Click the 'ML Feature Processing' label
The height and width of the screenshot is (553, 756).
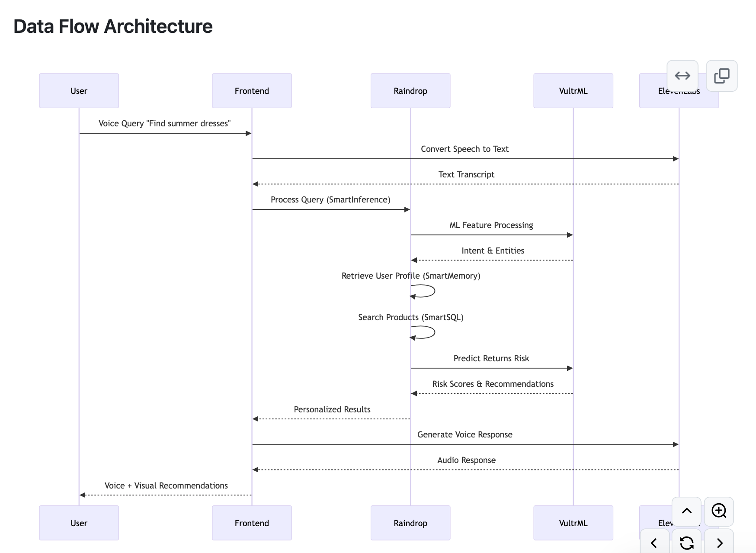[491, 225]
